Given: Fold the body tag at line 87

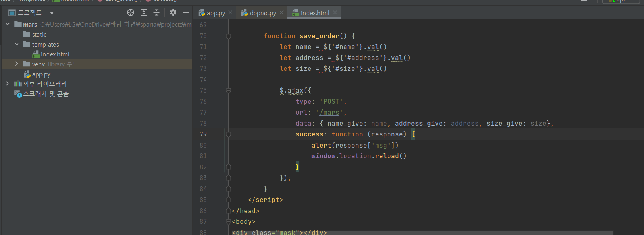Looking at the screenshot, I should pyautogui.click(x=229, y=222).
